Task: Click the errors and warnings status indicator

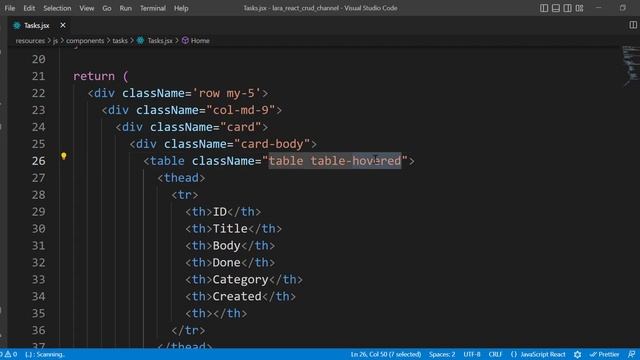Action: (9, 354)
